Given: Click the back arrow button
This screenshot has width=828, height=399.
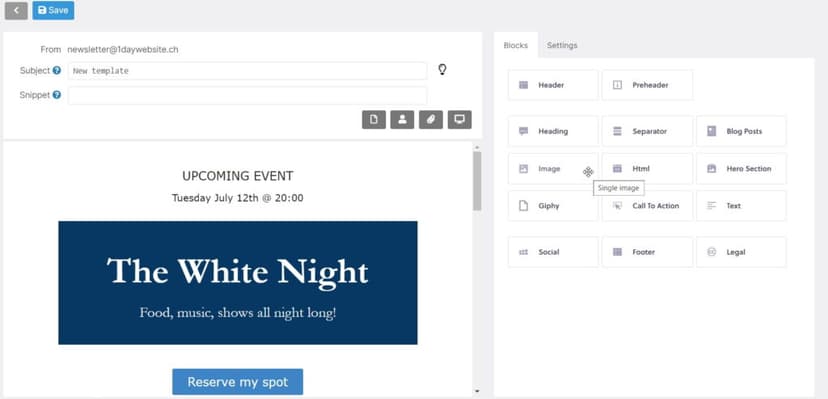Looking at the screenshot, I should coord(16,10).
